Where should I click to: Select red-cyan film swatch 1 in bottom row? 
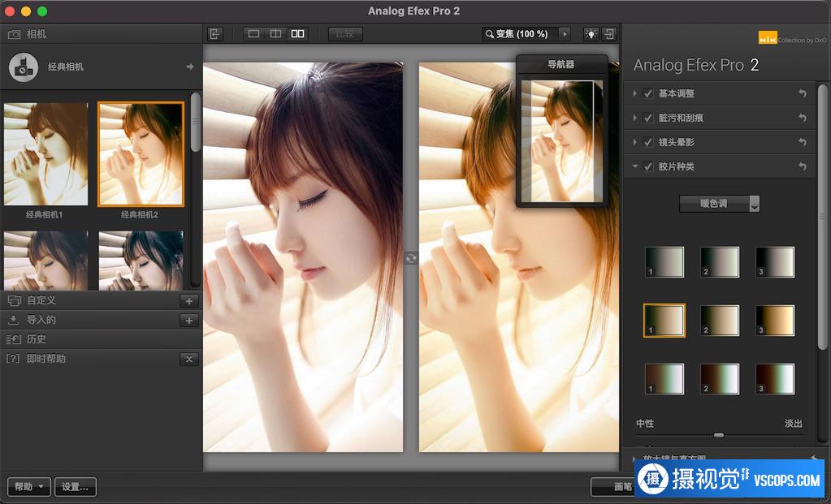tap(664, 378)
